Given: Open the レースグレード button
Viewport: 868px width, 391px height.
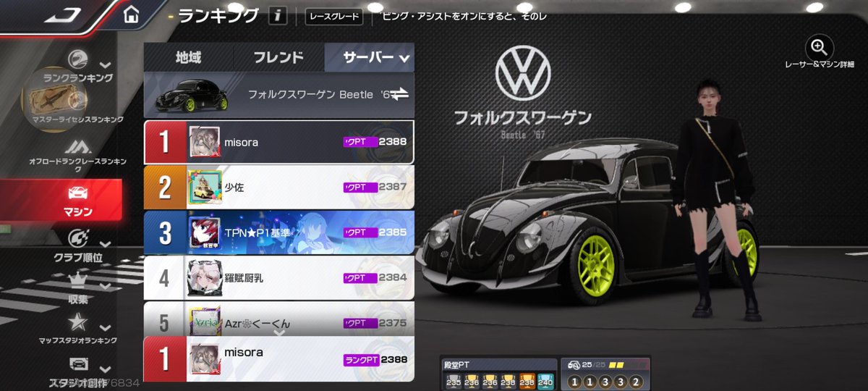Looking at the screenshot, I should click(334, 16).
